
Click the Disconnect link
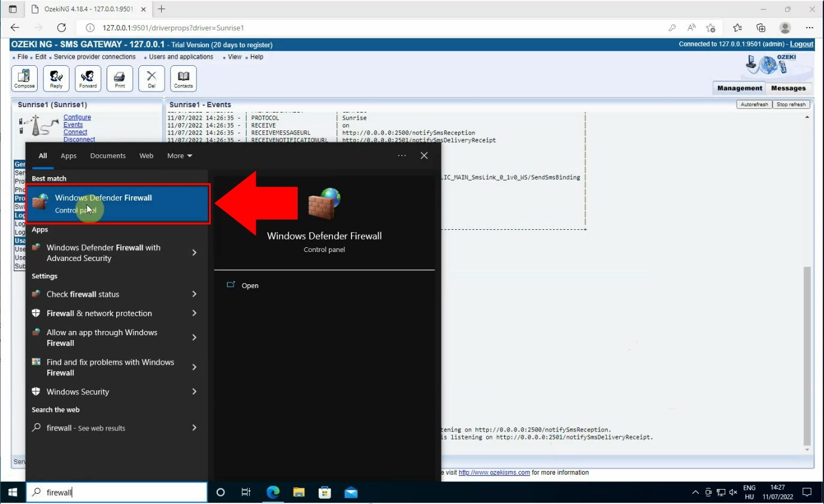pos(79,139)
